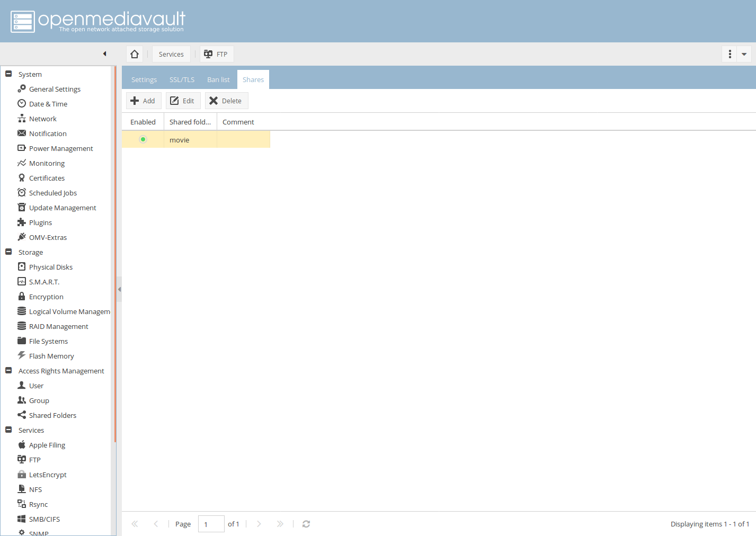The height and width of the screenshot is (536, 756).
Task: Open the Date & Time clock icon
Action: click(x=22, y=103)
